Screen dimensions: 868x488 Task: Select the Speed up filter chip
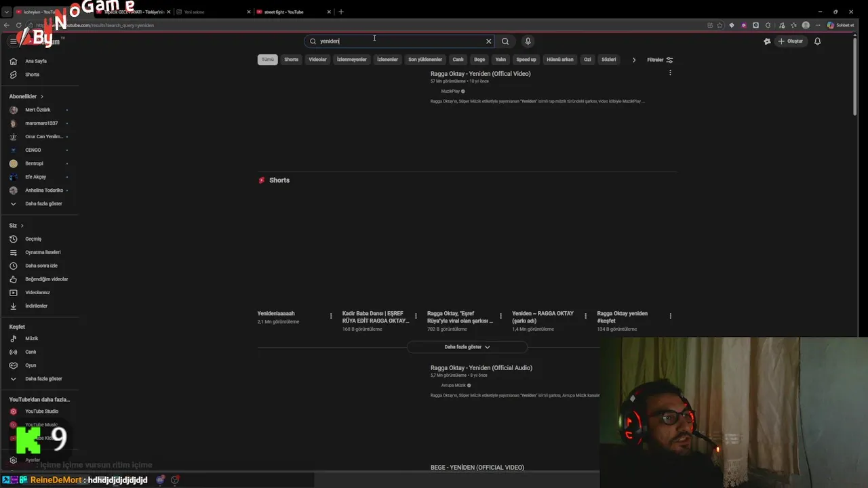(x=526, y=60)
